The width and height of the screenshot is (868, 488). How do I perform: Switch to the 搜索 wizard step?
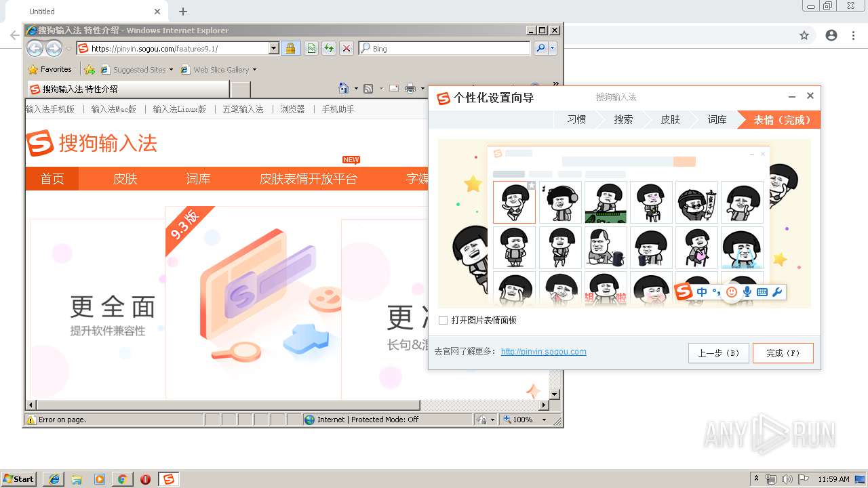[623, 119]
